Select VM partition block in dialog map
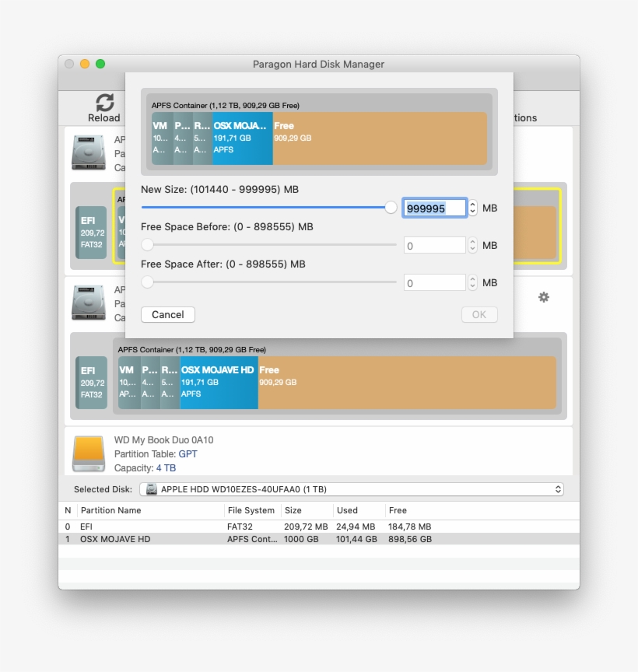Image resolution: width=638 pixels, height=672 pixels. pyautogui.click(x=162, y=138)
